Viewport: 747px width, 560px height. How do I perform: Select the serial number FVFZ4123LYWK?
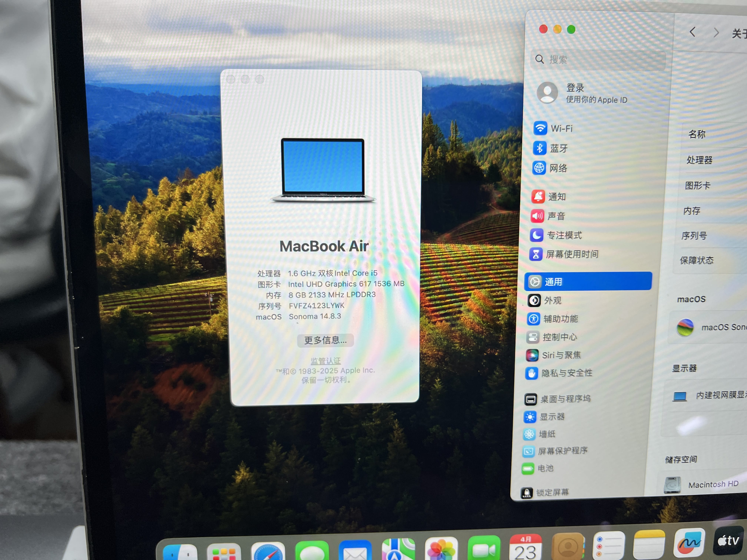point(316,306)
